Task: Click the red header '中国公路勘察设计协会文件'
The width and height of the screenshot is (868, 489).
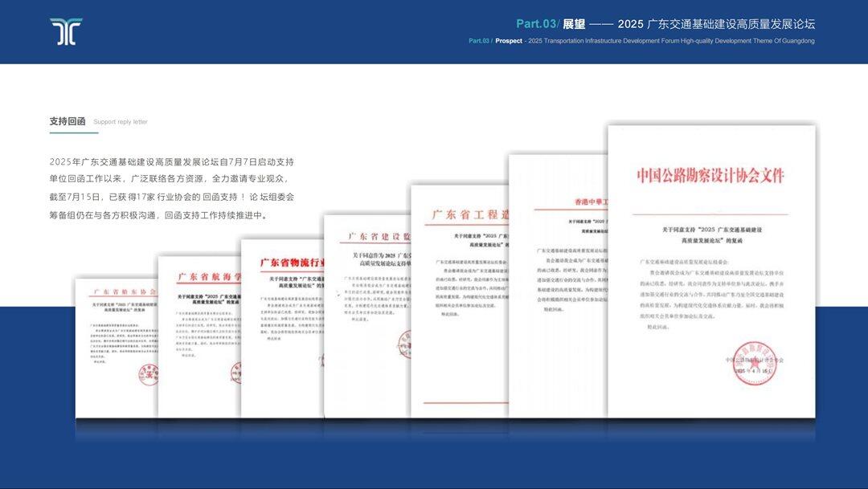Action: coord(710,176)
